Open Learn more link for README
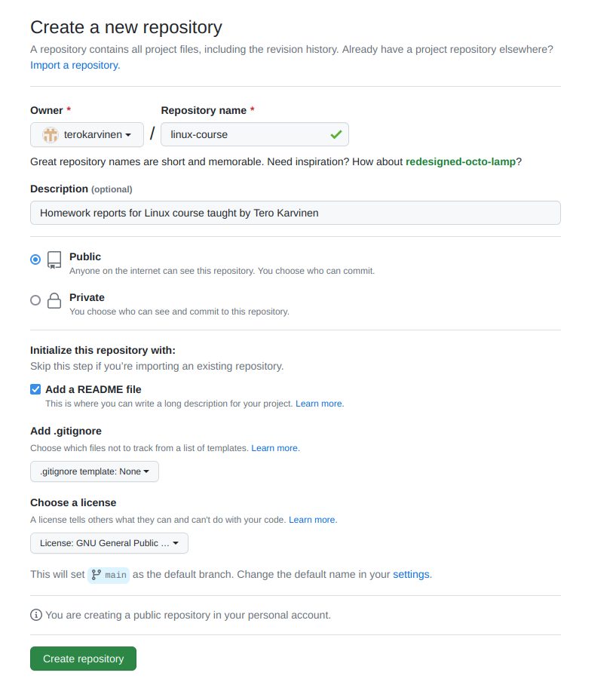The height and width of the screenshot is (694, 616). coord(319,404)
